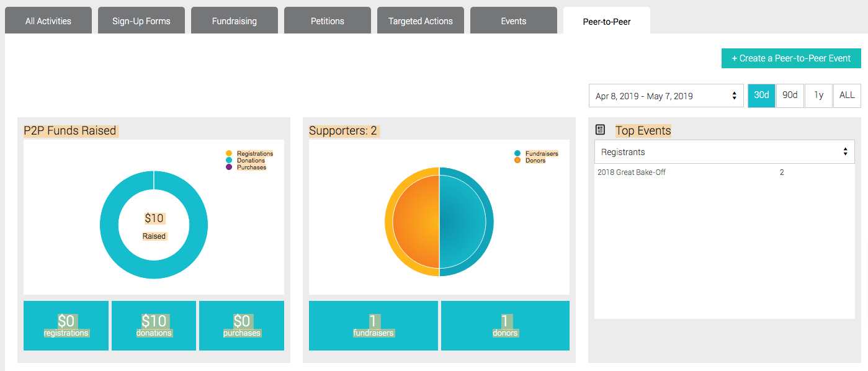Click the Purchases legend dot
This screenshot has height=371, width=868.
click(229, 167)
